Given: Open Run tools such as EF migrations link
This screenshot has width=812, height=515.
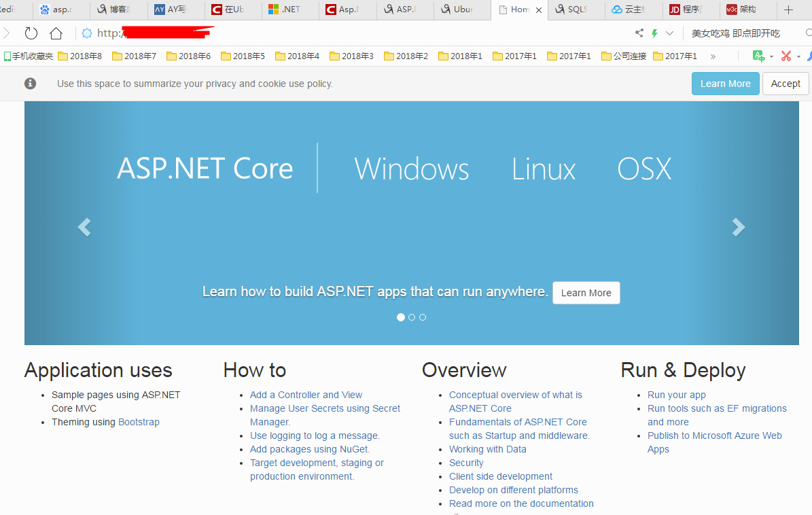Looking at the screenshot, I should coord(717,415).
